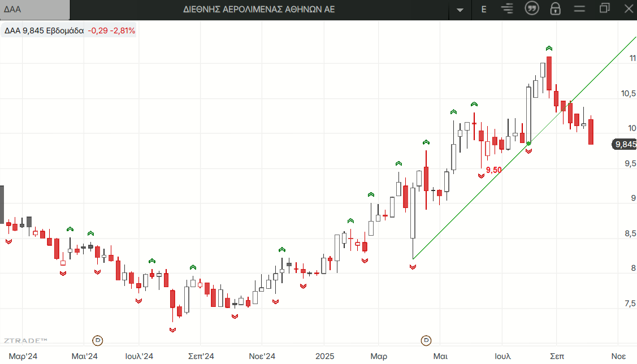The width and height of the screenshot is (637, 364).
Task: Click the latest red weekly candle
Action: tap(591, 132)
